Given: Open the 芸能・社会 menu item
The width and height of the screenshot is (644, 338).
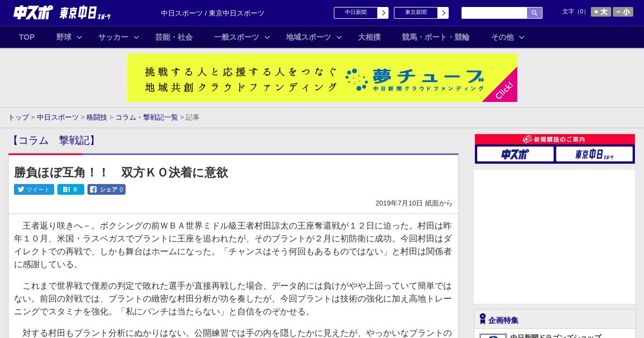Looking at the screenshot, I should pyautogui.click(x=174, y=37).
